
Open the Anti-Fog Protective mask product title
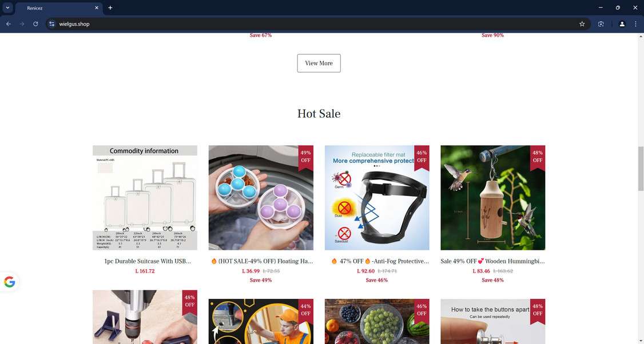380,261
